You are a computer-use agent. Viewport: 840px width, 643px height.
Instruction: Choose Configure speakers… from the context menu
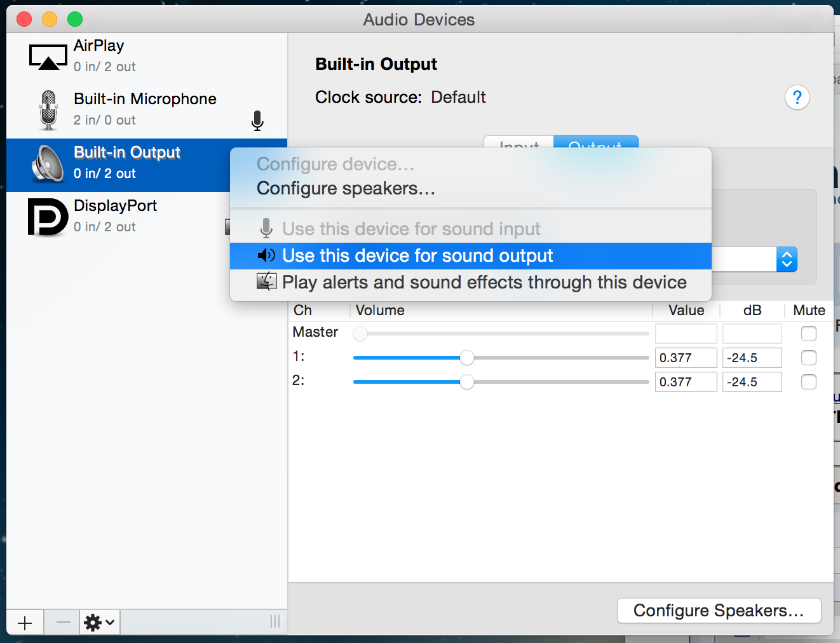[x=471, y=189]
